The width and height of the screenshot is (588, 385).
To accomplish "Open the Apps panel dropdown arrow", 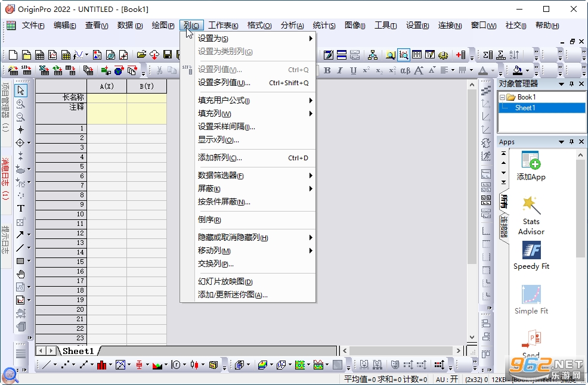I will 561,142.
